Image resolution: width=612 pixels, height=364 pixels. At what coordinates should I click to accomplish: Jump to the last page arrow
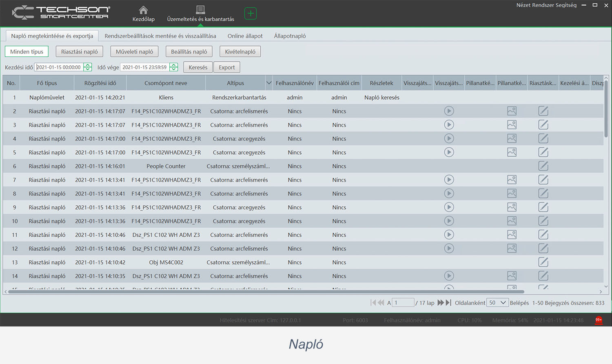point(448,303)
